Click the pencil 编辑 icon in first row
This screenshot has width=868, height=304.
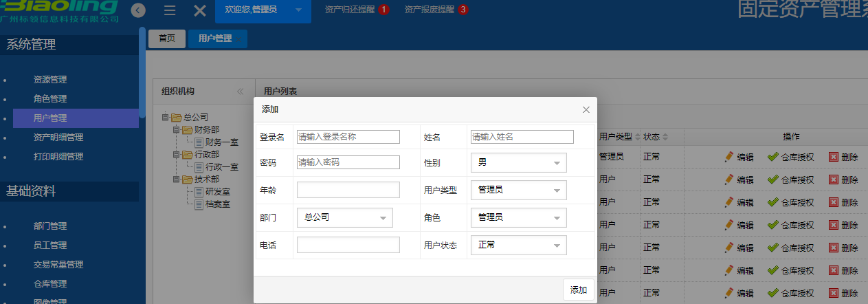tap(729, 157)
